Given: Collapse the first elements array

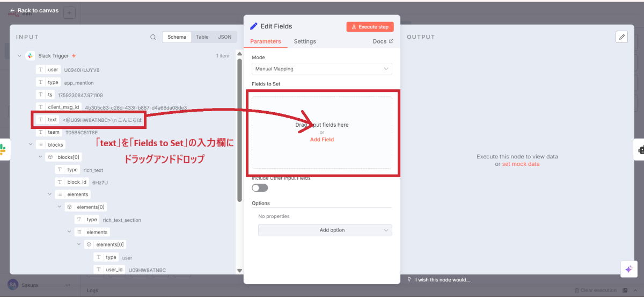Looking at the screenshot, I should [x=50, y=194].
